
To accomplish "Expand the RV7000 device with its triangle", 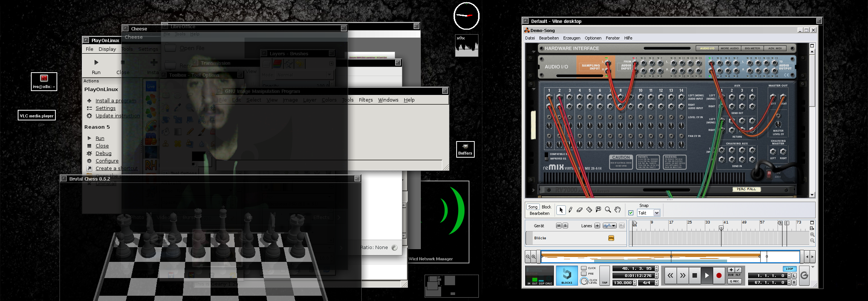I will tap(533, 190).
